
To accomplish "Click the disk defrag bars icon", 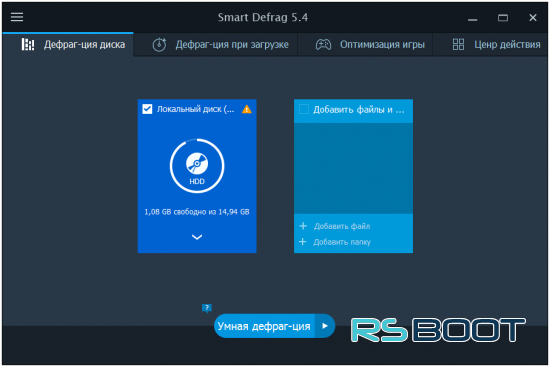I will tap(28, 45).
